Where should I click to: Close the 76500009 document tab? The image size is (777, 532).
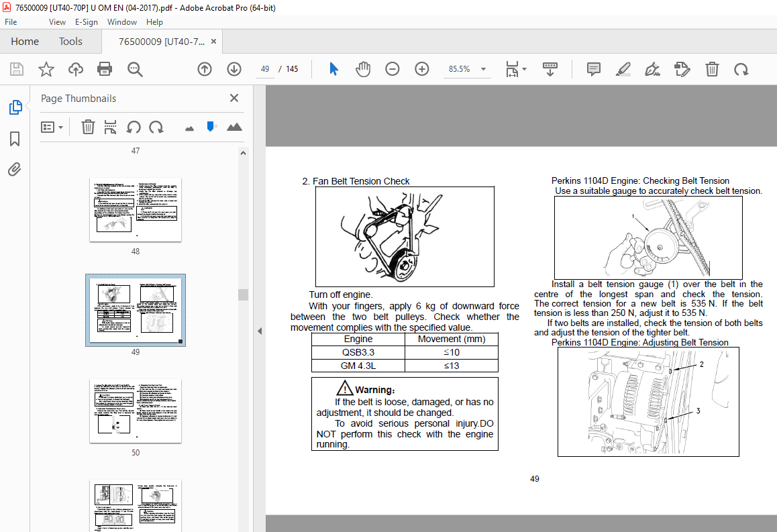(213, 42)
